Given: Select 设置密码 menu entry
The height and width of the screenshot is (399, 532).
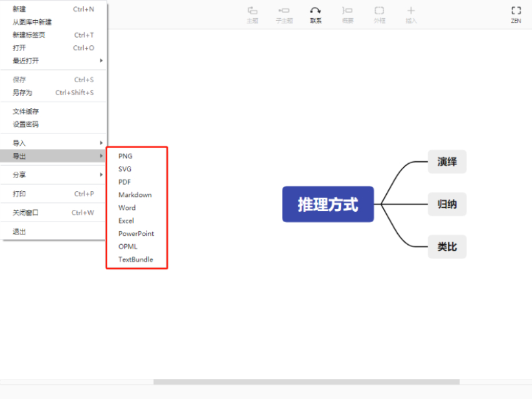Looking at the screenshot, I should (53, 124).
